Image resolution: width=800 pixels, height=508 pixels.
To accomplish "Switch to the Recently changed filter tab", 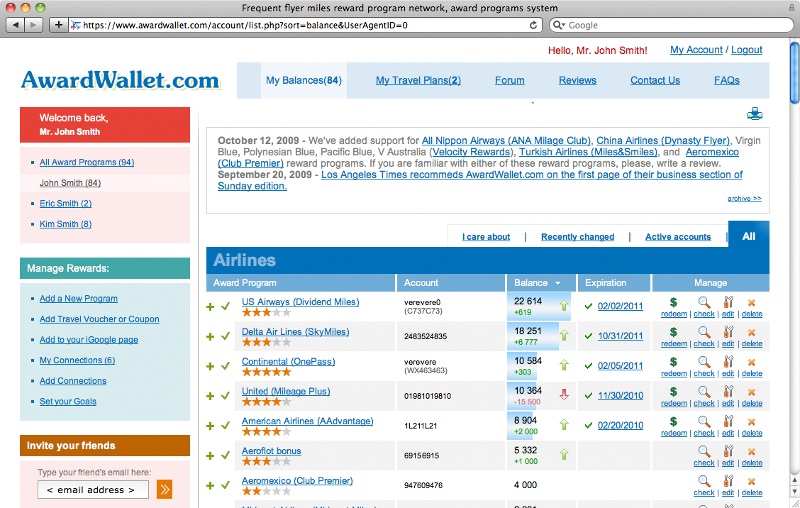I will tap(578, 237).
